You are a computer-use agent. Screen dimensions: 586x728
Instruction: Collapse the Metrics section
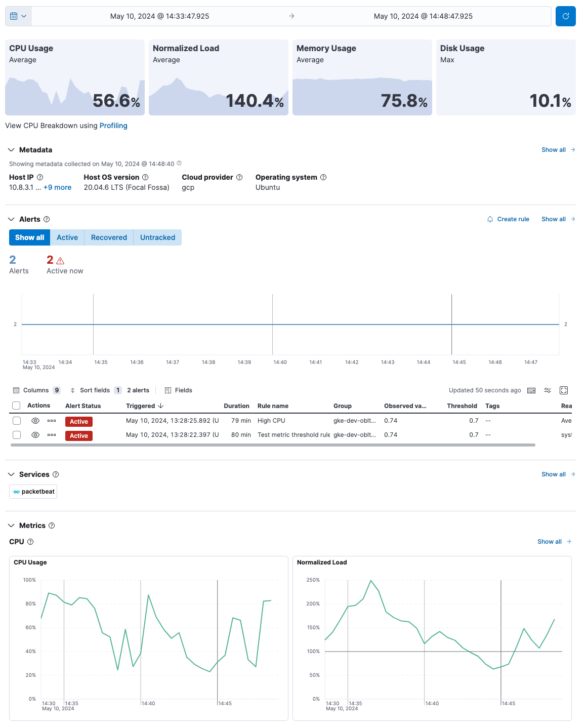click(12, 525)
